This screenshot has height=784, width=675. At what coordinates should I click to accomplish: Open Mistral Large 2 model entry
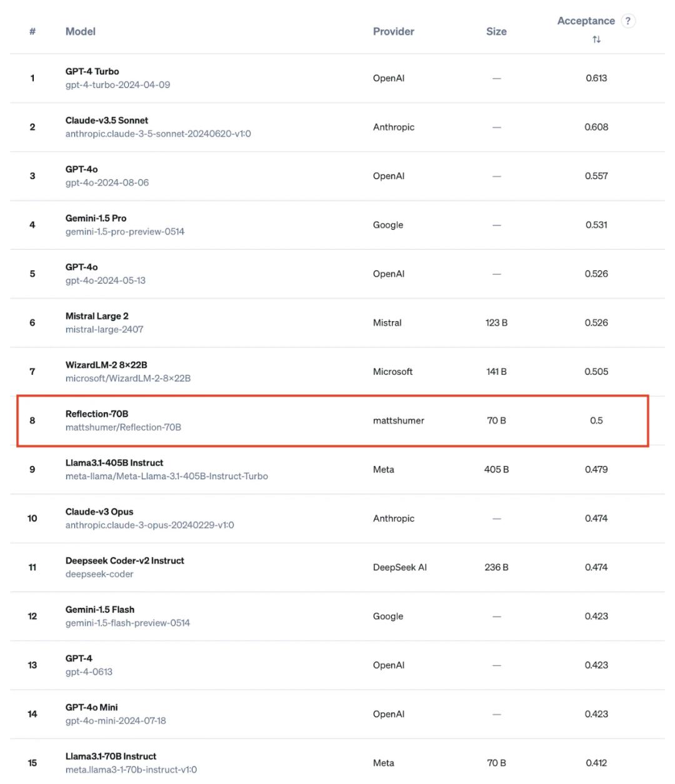tap(97, 316)
